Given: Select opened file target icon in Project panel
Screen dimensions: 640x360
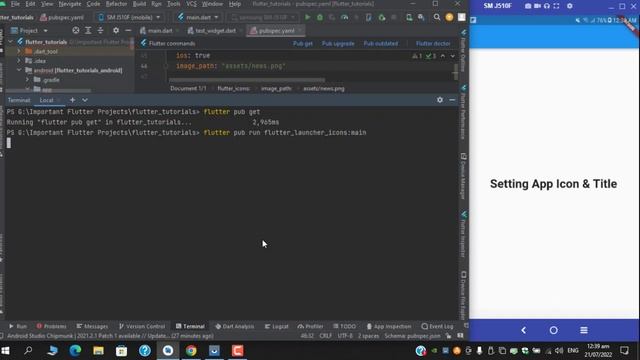Looking at the screenshot, I should [x=76, y=31].
